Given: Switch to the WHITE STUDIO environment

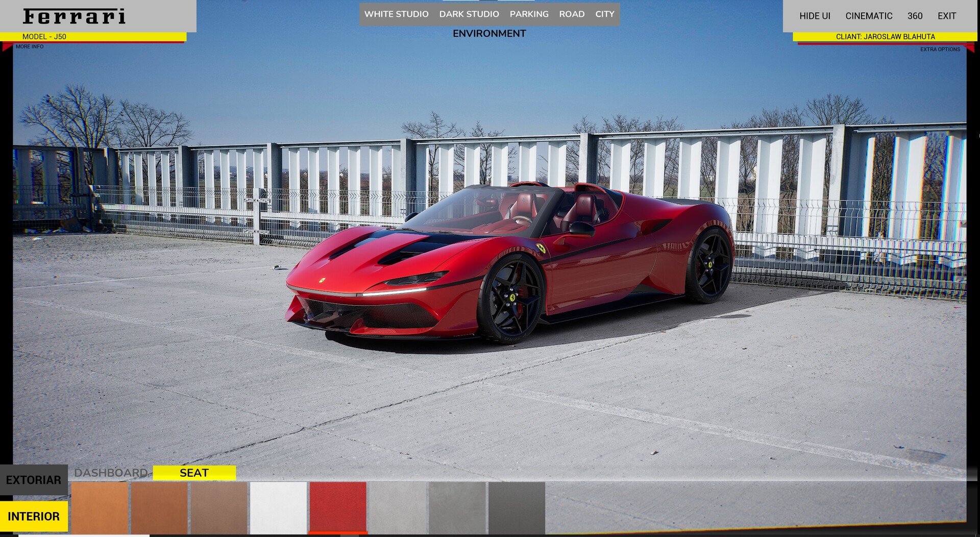Looking at the screenshot, I should coord(396,14).
